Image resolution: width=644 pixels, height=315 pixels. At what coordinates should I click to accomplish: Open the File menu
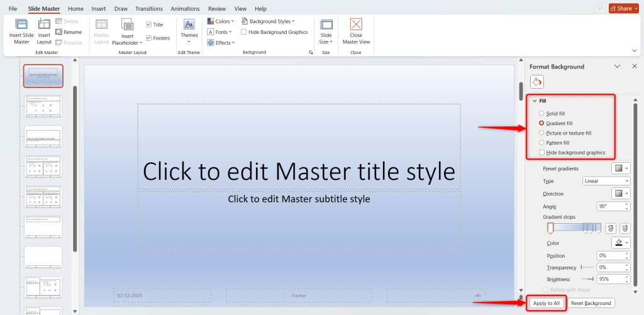click(x=13, y=9)
